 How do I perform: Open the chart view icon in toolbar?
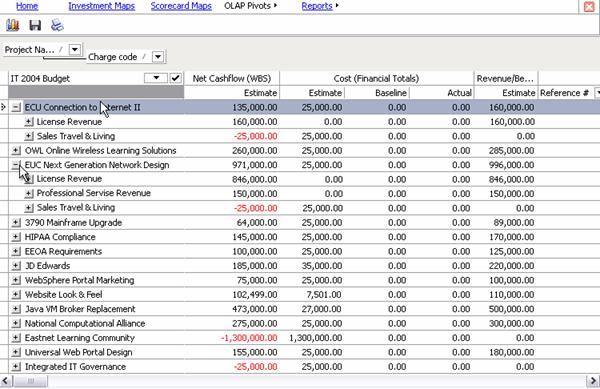13,25
